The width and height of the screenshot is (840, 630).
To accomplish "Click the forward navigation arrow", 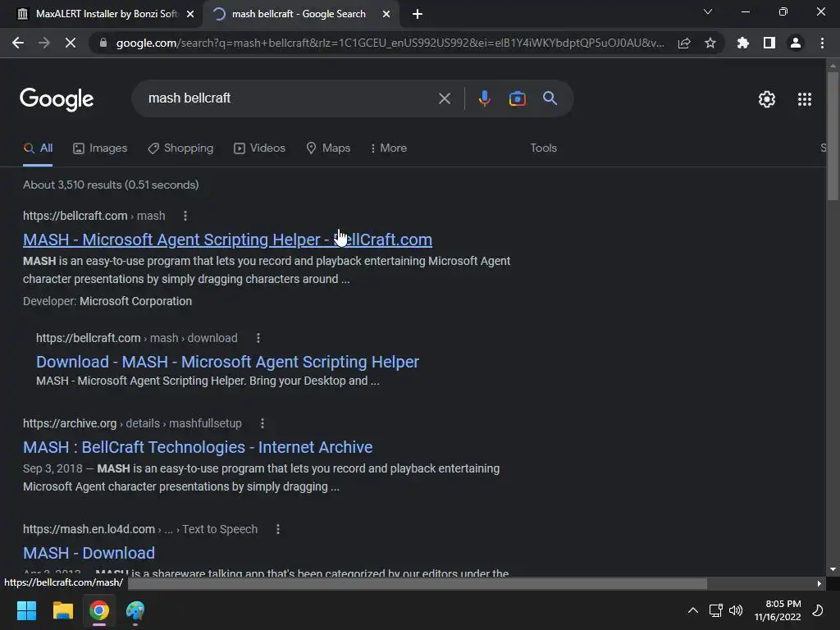I will click(x=44, y=43).
